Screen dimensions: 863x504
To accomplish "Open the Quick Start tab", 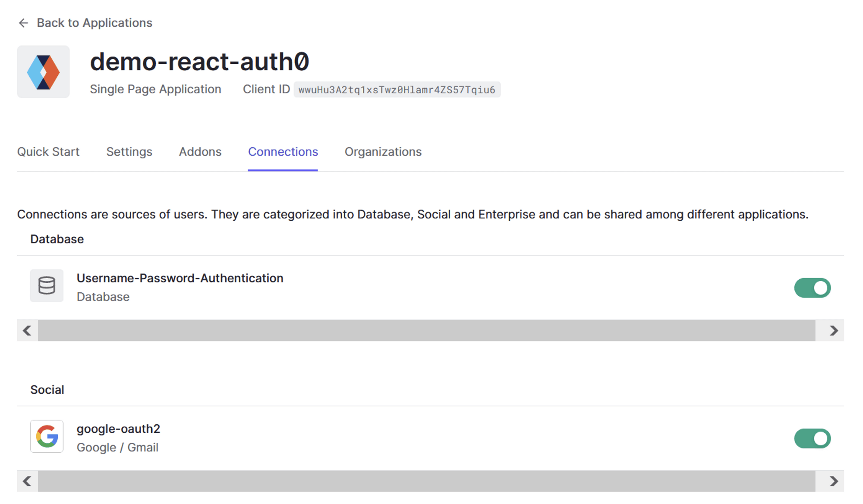I will [48, 152].
